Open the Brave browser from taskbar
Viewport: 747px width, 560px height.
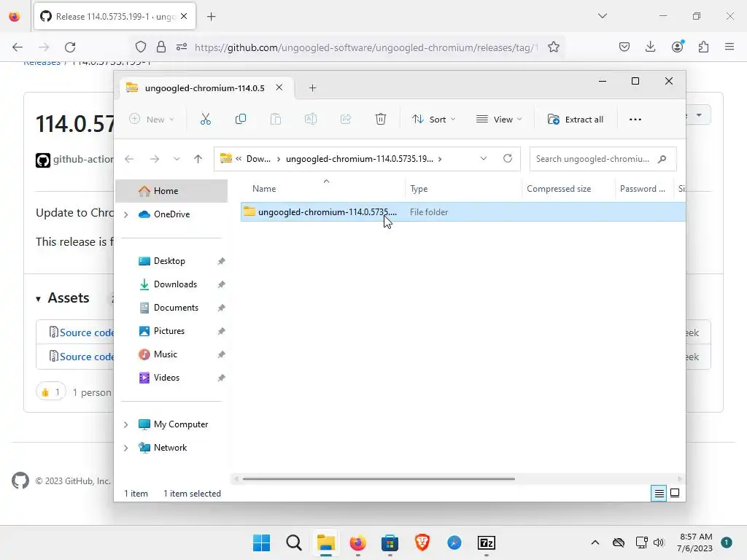coord(422,542)
